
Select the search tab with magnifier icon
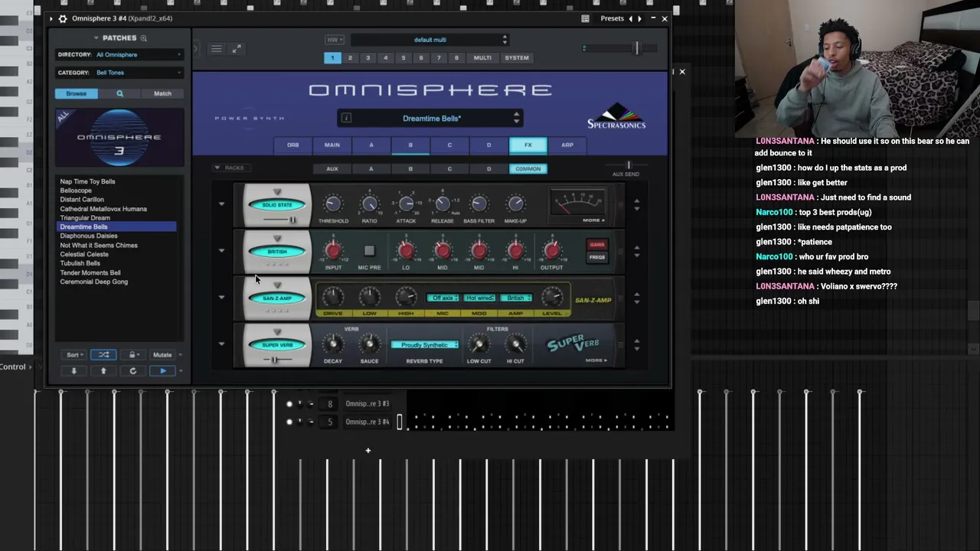click(119, 93)
